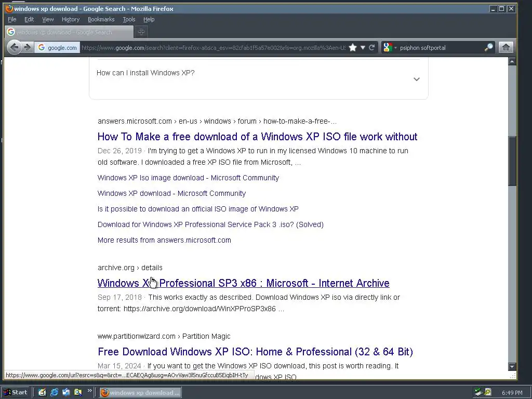Open the Outlook Express Quick Launch icon
Screen dimensions: 532x399
[x=66, y=392]
